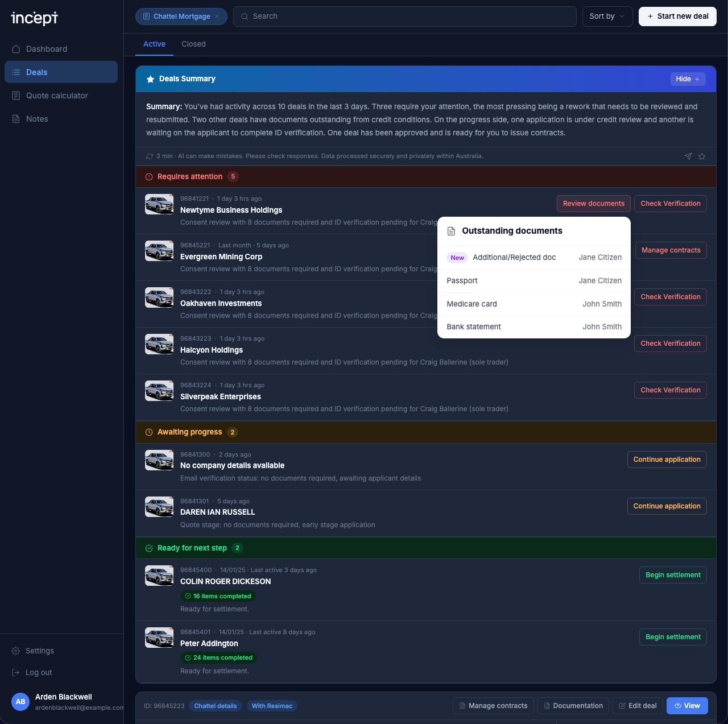Click the blue View button

(x=687, y=706)
